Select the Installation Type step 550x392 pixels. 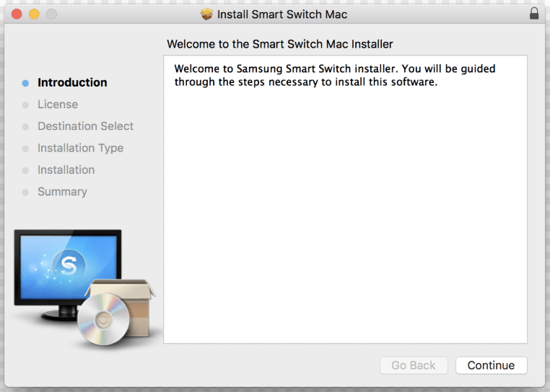[x=81, y=148]
